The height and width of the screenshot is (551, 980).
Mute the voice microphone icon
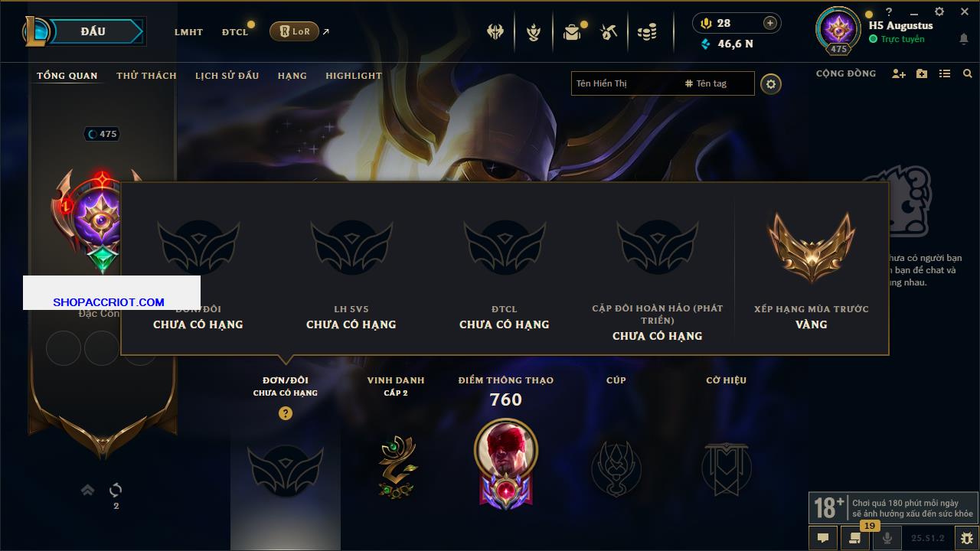[x=887, y=538]
